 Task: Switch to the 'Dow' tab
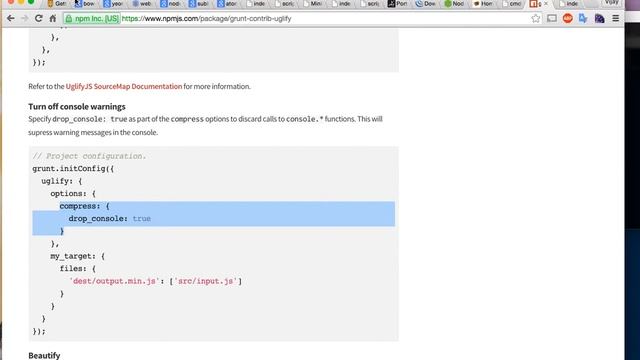tap(426, 4)
